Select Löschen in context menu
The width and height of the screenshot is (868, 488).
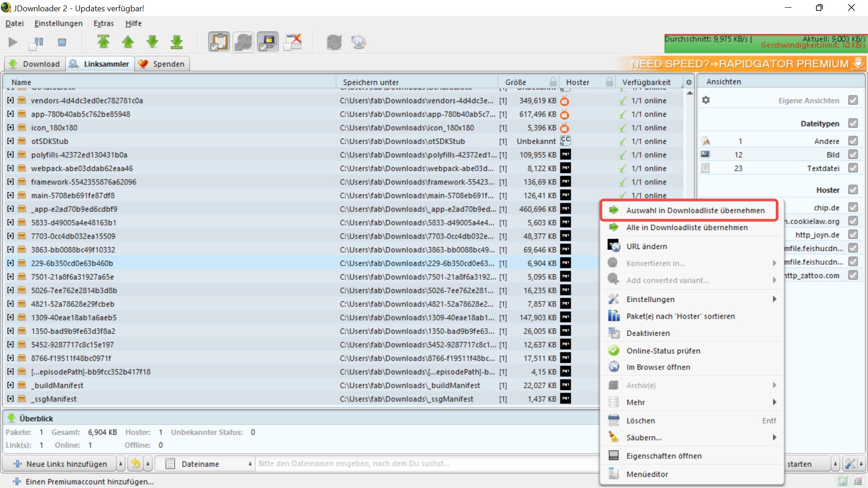click(x=692, y=420)
